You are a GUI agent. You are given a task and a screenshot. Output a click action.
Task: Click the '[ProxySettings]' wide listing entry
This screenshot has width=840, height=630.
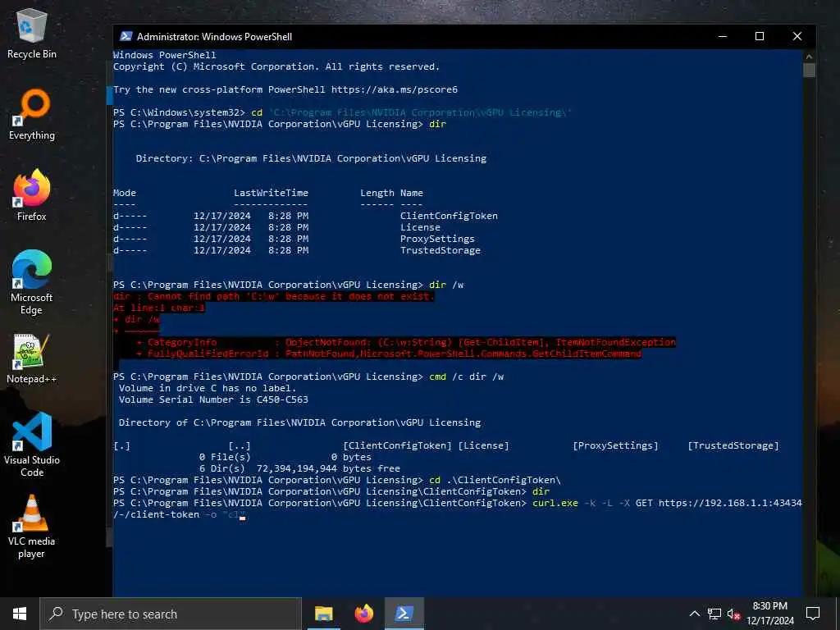pyautogui.click(x=615, y=445)
